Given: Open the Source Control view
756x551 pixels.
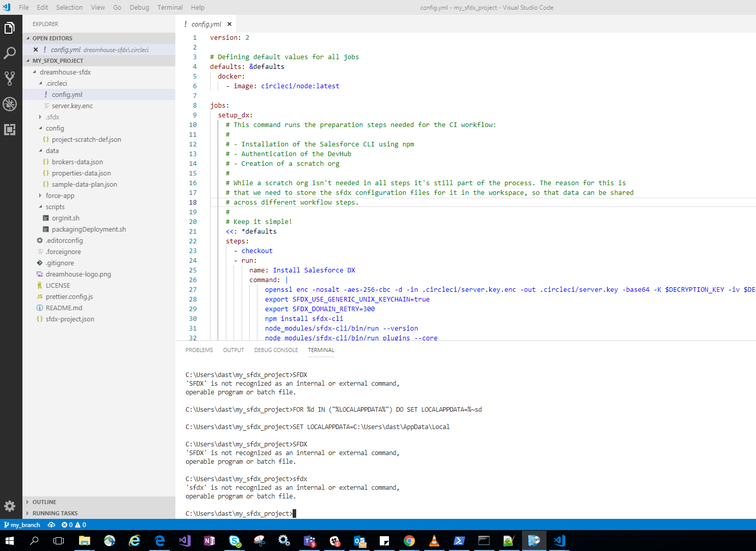Looking at the screenshot, I should pyautogui.click(x=9, y=79).
